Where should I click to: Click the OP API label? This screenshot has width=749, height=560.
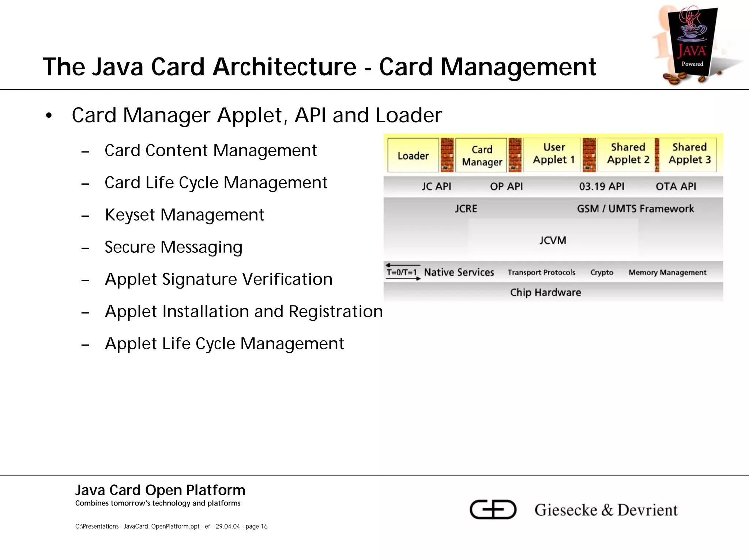click(507, 187)
